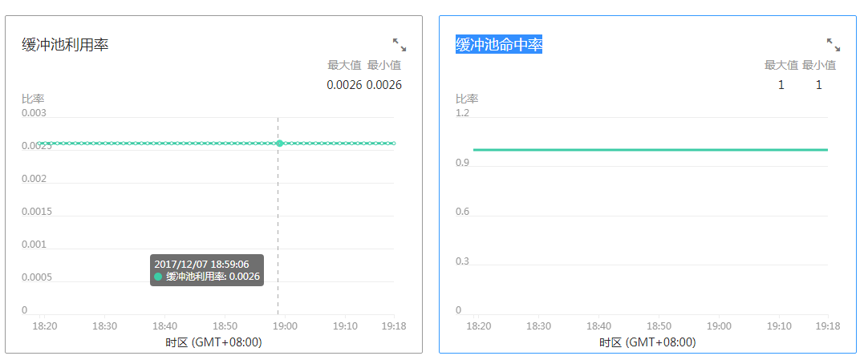Click 最小值 label in the 缓冲池利用率 chart
Viewport: 868px width, 364px height.
(x=384, y=65)
